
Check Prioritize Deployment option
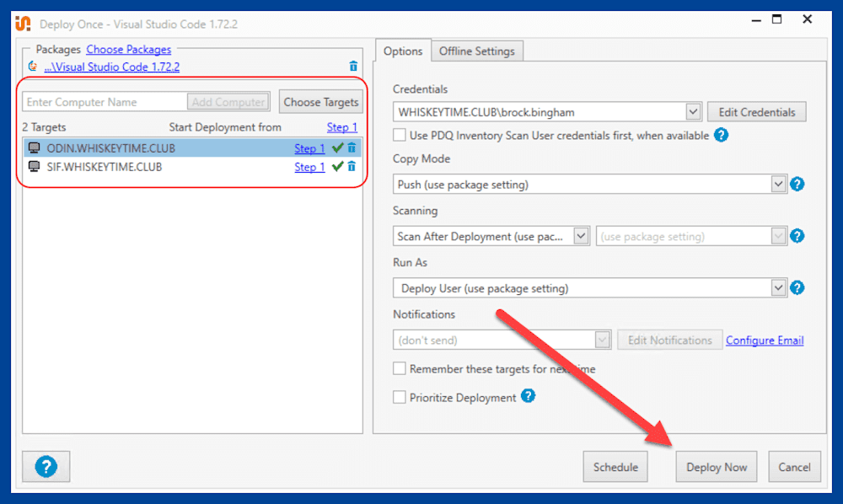click(399, 397)
